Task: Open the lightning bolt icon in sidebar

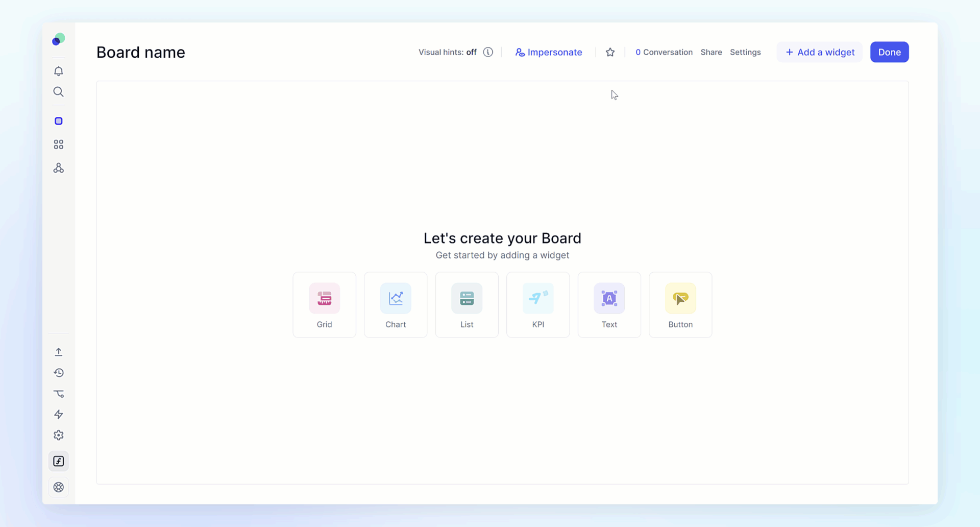Action: click(x=59, y=414)
